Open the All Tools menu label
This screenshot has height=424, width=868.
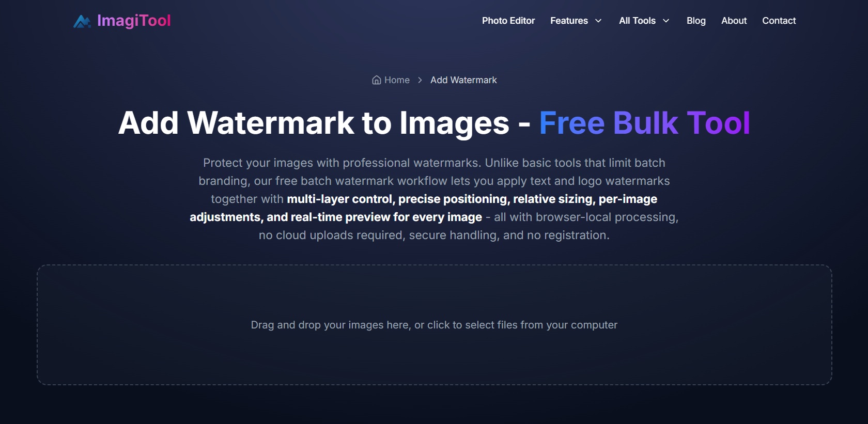pyautogui.click(x=637, y=21)
